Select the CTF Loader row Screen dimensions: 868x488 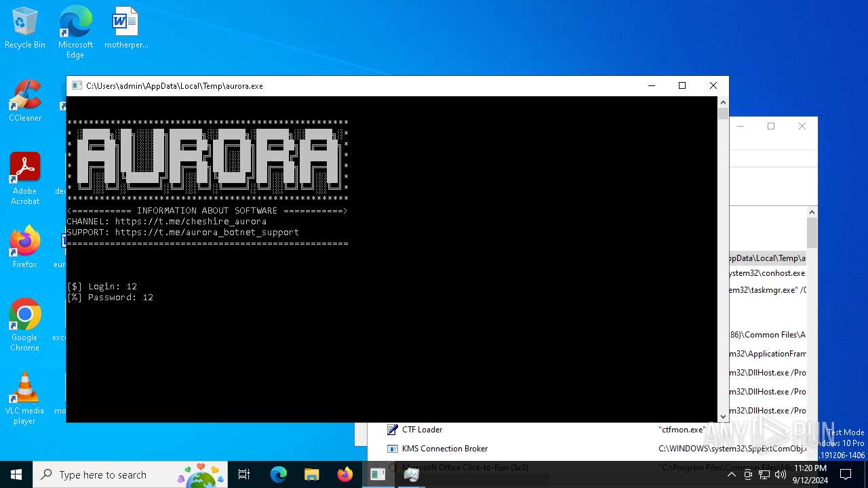point(587,430)
